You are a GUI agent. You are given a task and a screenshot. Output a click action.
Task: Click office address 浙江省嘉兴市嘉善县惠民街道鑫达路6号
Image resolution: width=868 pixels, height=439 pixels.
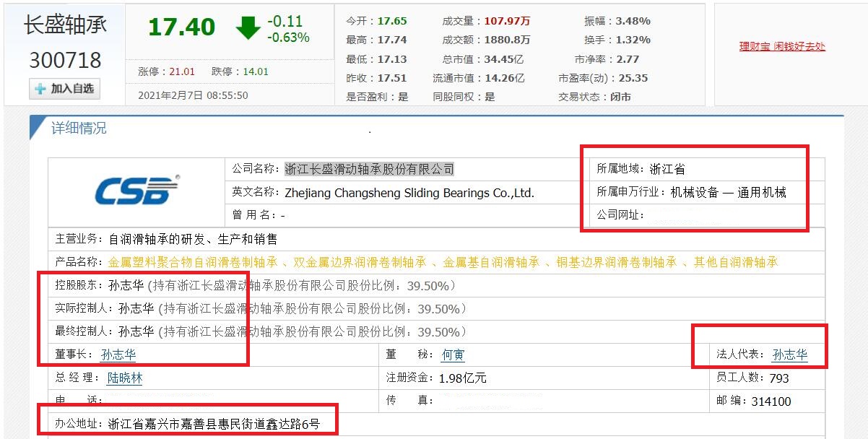tap(214, 423)
